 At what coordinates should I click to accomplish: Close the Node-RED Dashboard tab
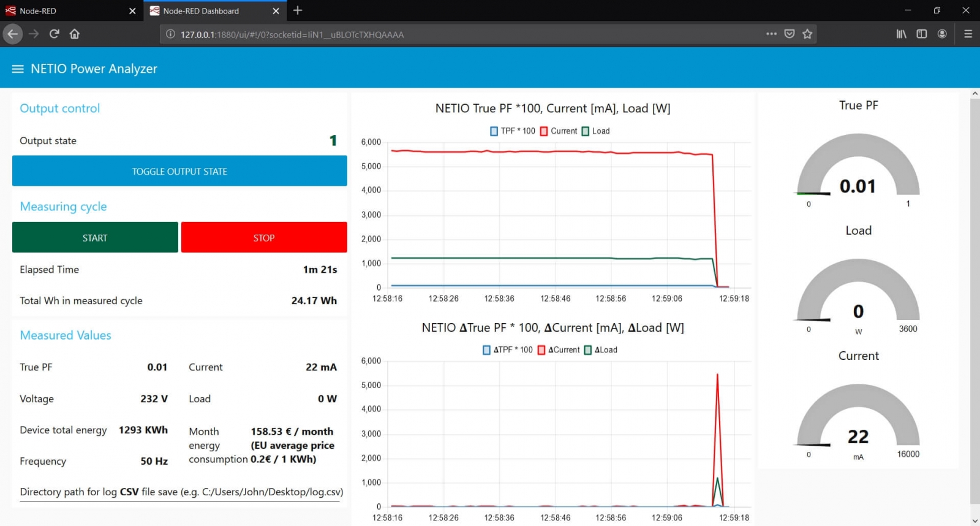[x=276, y=11]
